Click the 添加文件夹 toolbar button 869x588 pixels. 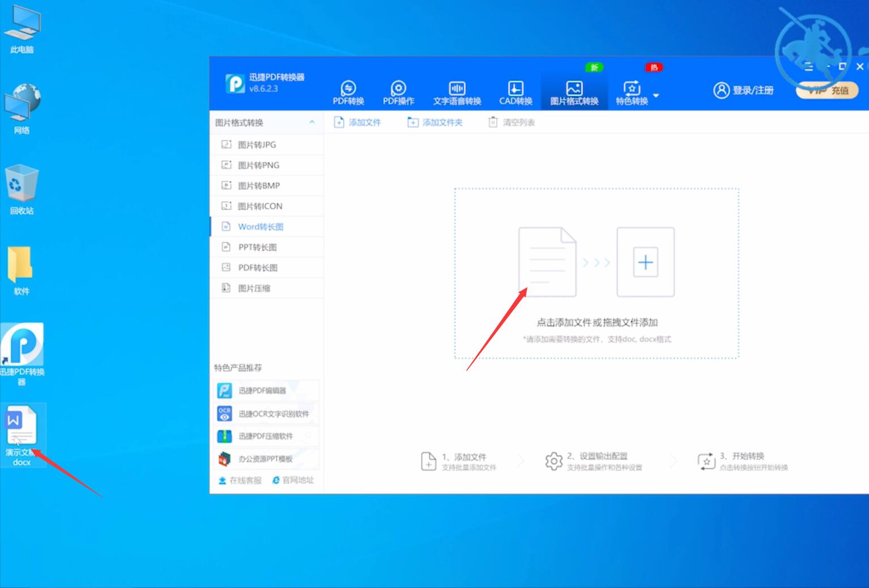435,122
